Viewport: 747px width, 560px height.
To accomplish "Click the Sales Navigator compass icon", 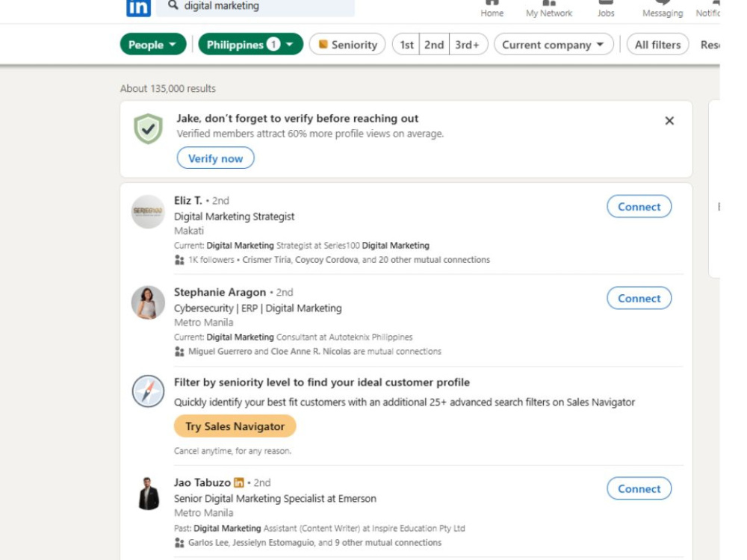I will pyautogui.click(x=148, y=391).
